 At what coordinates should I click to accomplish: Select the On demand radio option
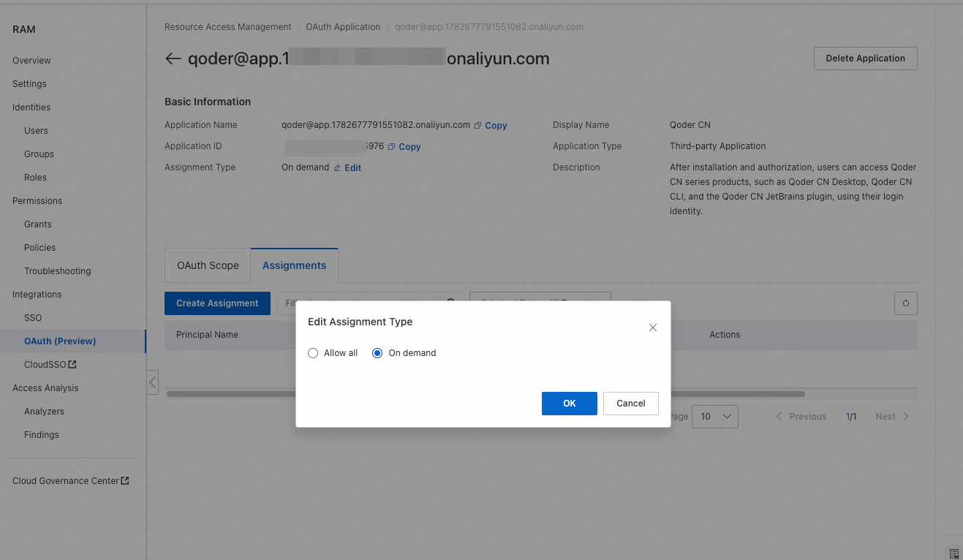[x=377, y=353]
